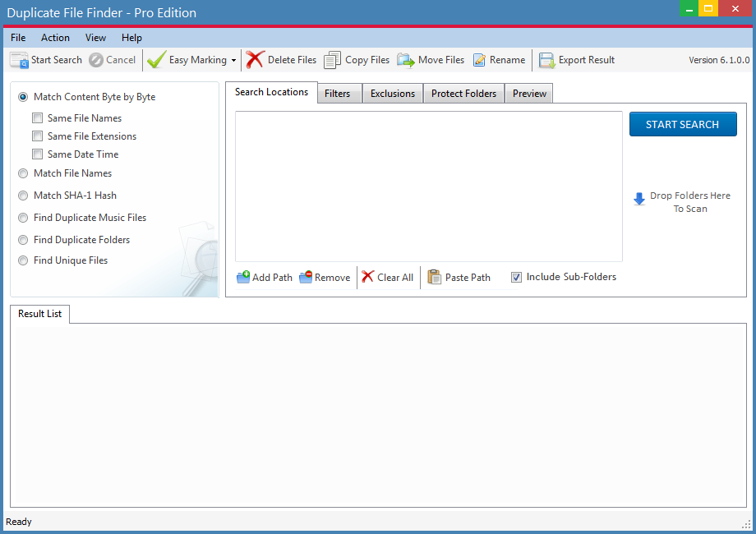756x534 pixels.
Task: Click the blue START SEARCH button
Action: [x=683, y=124]
